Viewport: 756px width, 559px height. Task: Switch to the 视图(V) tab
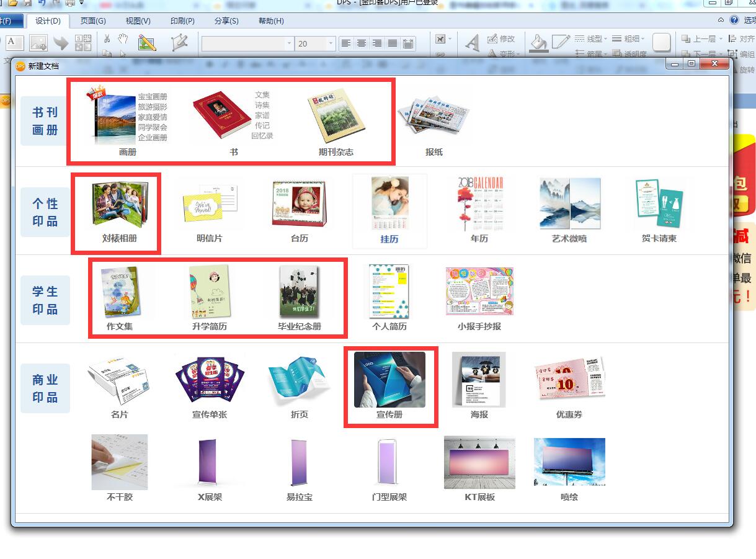pyautogui.click(x=138, y=21)
